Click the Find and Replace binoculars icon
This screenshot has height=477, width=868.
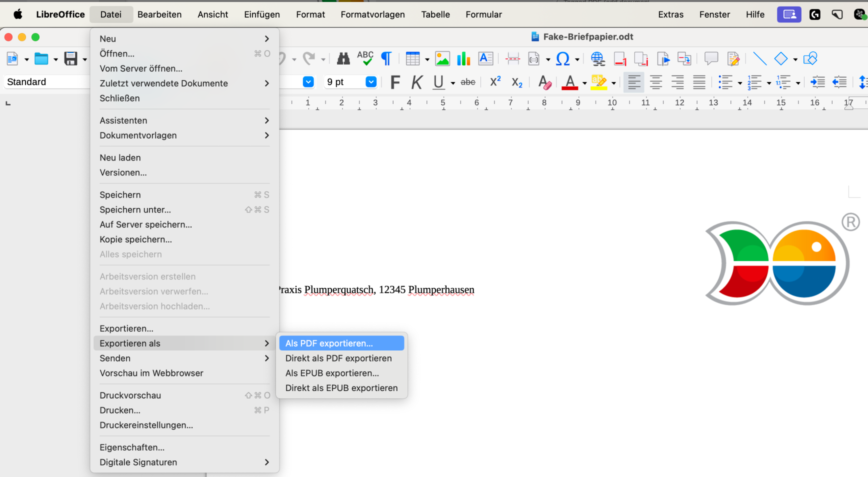[343, 59]
